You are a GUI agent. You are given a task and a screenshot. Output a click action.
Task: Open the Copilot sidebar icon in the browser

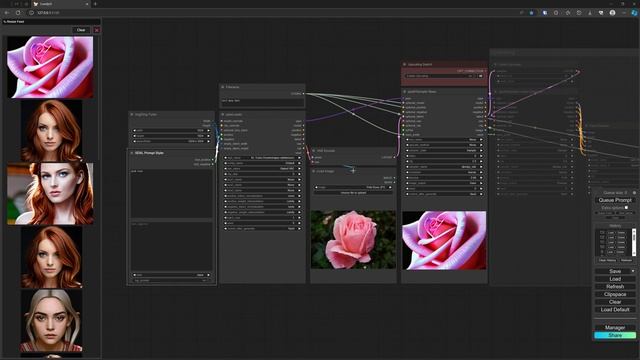point(634,13)
